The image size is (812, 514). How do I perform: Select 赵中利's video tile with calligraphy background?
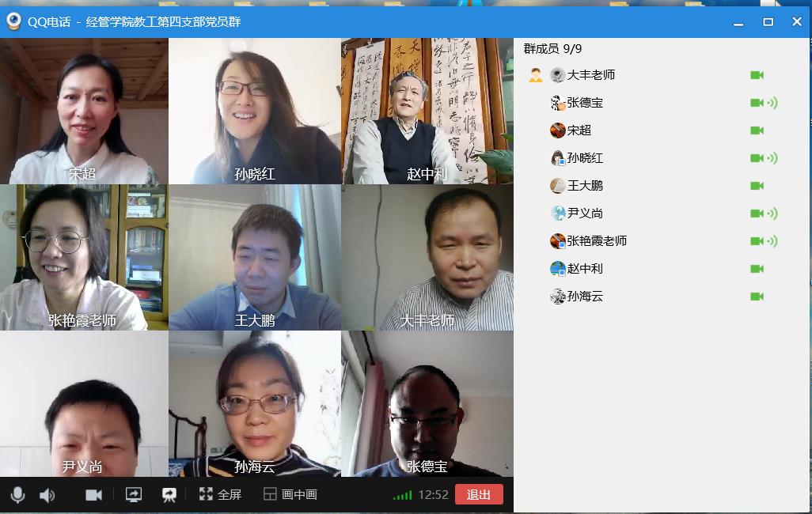click(427, 111)
